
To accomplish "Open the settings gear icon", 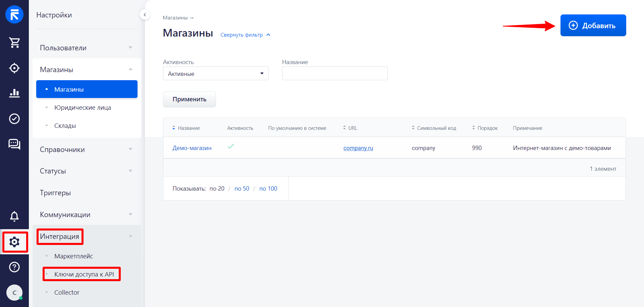I will click(14, 242).
